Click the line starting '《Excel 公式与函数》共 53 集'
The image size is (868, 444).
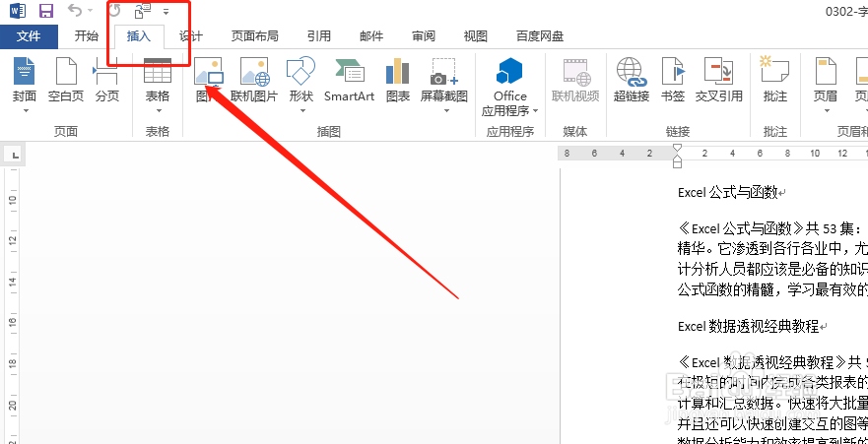click(x=770, y=227)
